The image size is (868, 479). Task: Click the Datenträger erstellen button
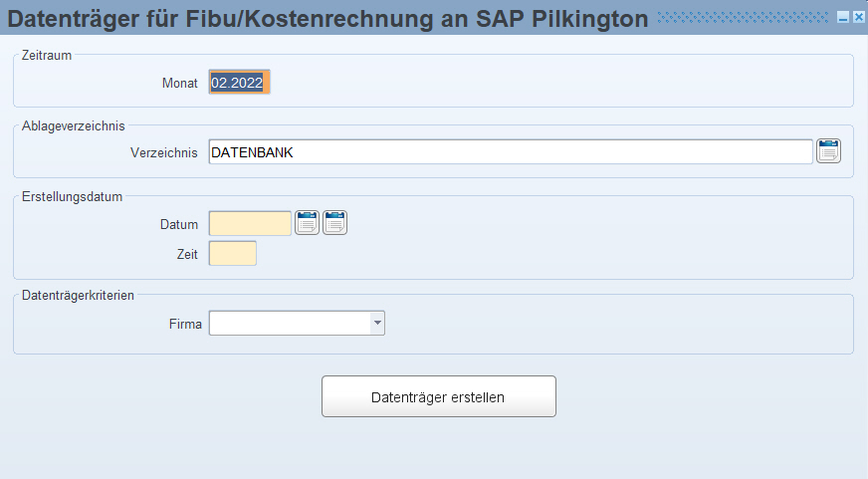[438, 396]
